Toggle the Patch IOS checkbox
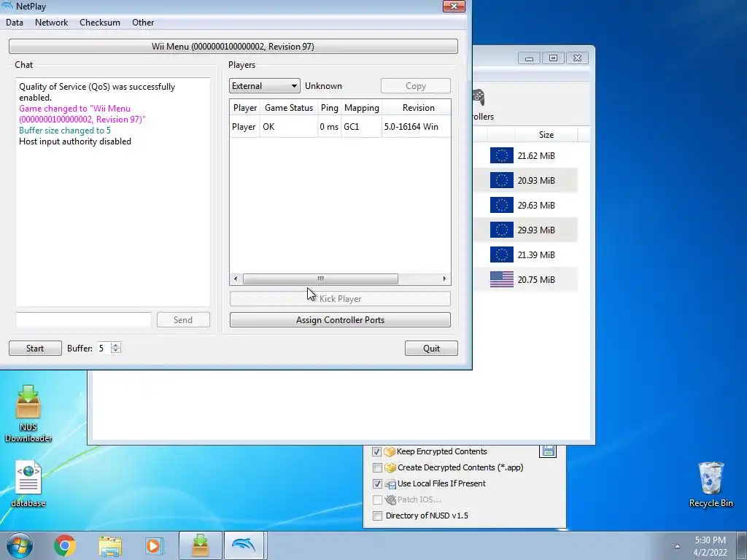The width and height of the screenshot is (747, 560). [377, 499]
